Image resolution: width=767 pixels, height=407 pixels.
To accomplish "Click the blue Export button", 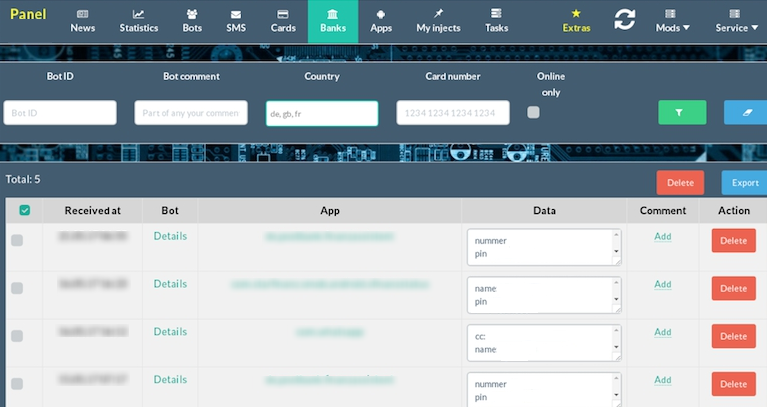I will (744, 182).
